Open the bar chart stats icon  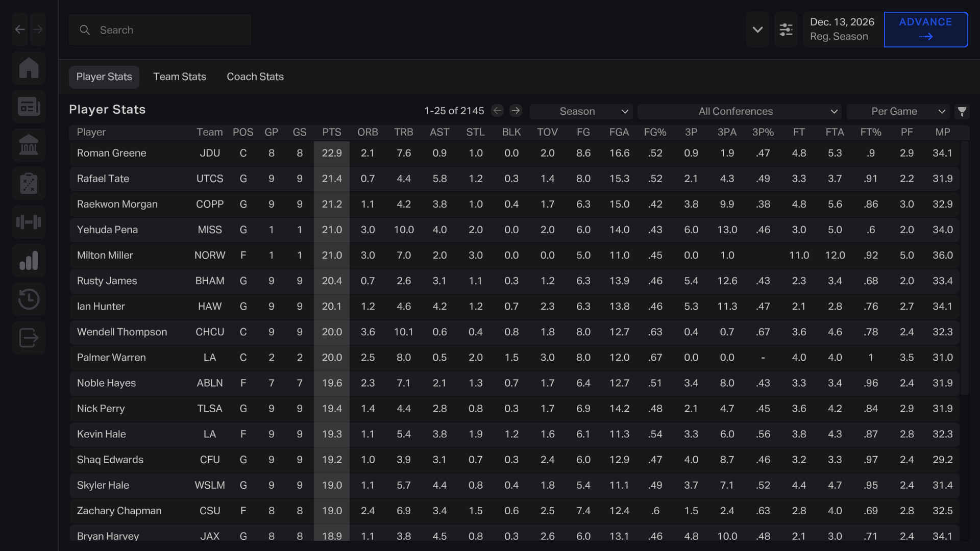pos(29,261)
